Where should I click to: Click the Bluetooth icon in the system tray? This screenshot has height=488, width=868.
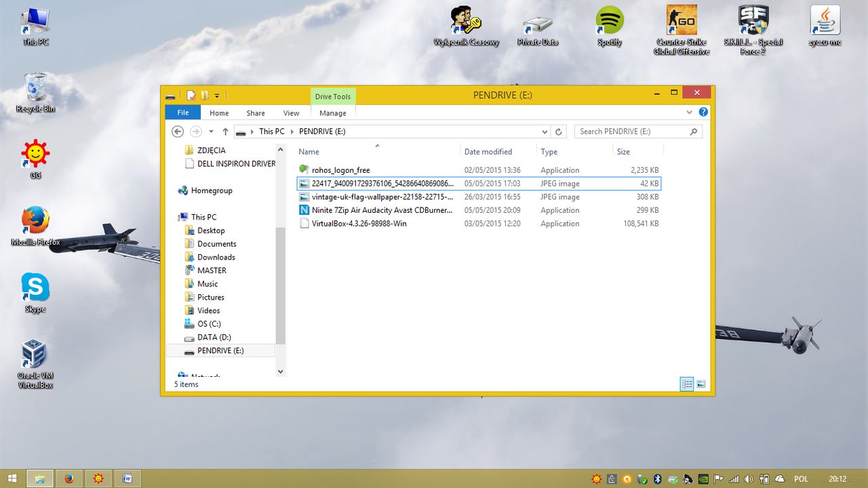(657, 479)
